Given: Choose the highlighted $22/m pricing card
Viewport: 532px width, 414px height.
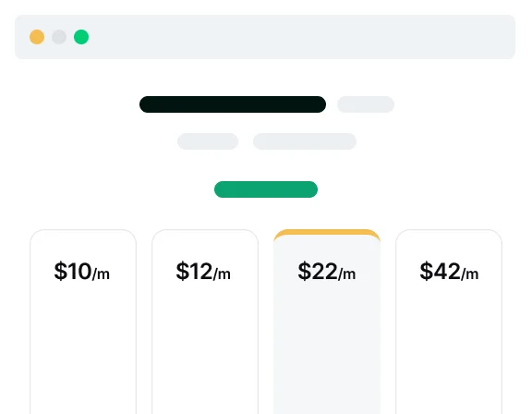Looking at the screenshot, I should 327,322.
